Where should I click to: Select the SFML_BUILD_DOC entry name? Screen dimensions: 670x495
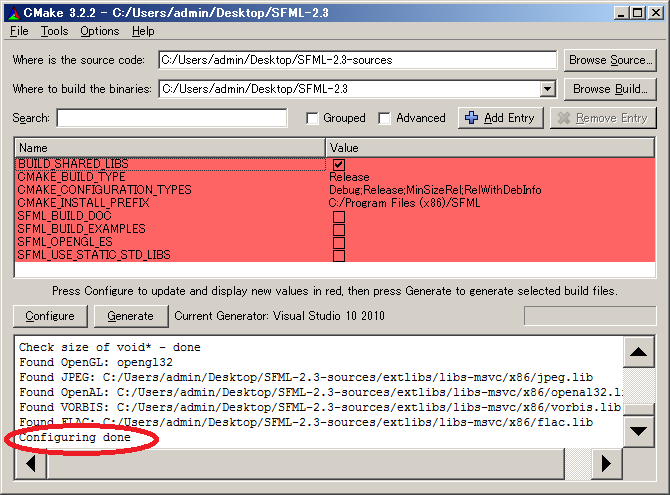click(x=65, y=216)
